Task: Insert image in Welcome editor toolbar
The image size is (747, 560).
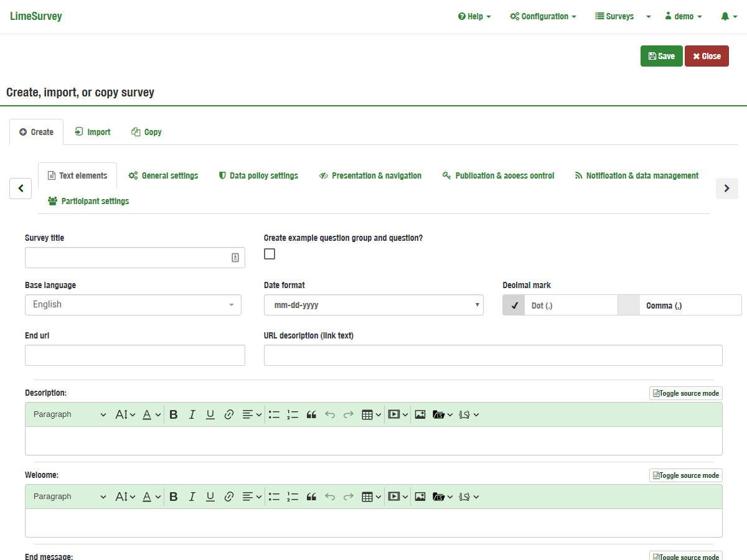Action: [x=420, y=497]
